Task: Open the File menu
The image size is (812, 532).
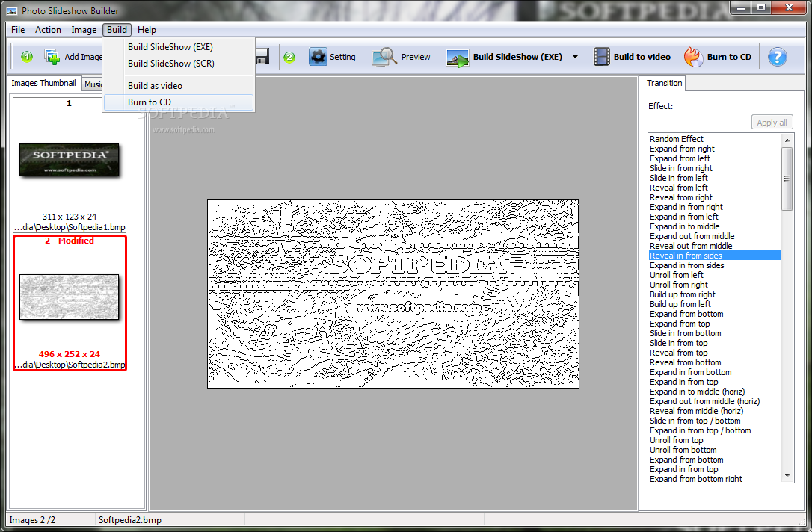Action: point(18,29)
